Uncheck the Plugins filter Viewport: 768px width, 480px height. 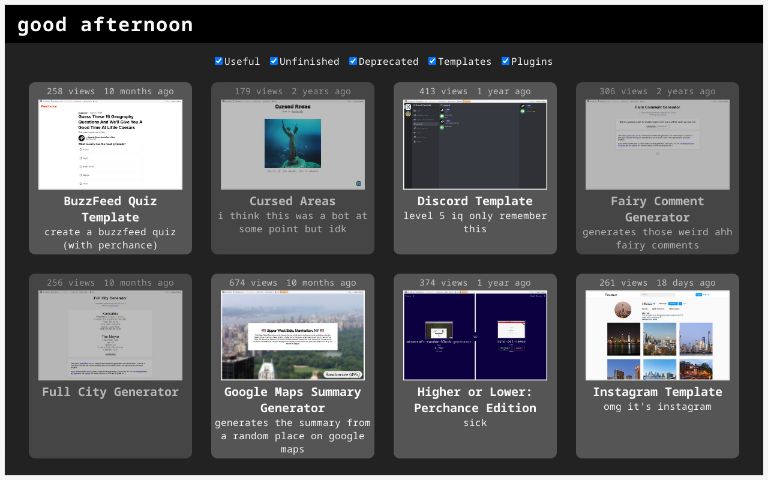(x=505, y=61)
